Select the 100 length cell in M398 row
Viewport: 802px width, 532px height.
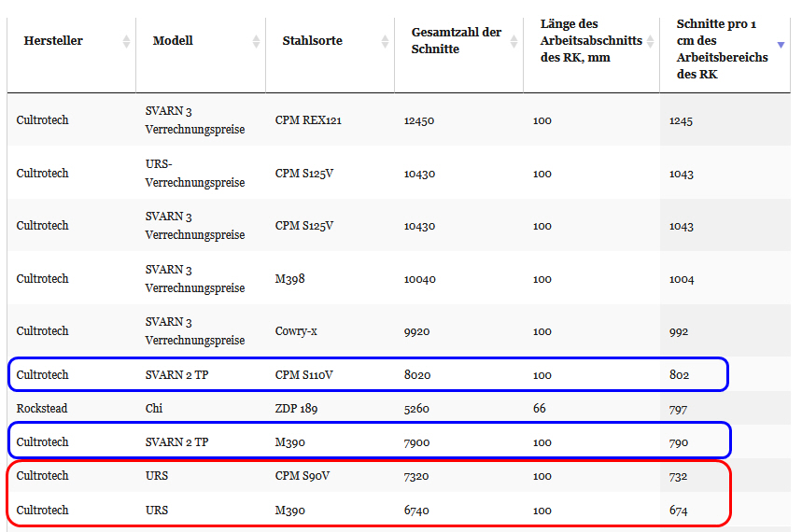542,279
